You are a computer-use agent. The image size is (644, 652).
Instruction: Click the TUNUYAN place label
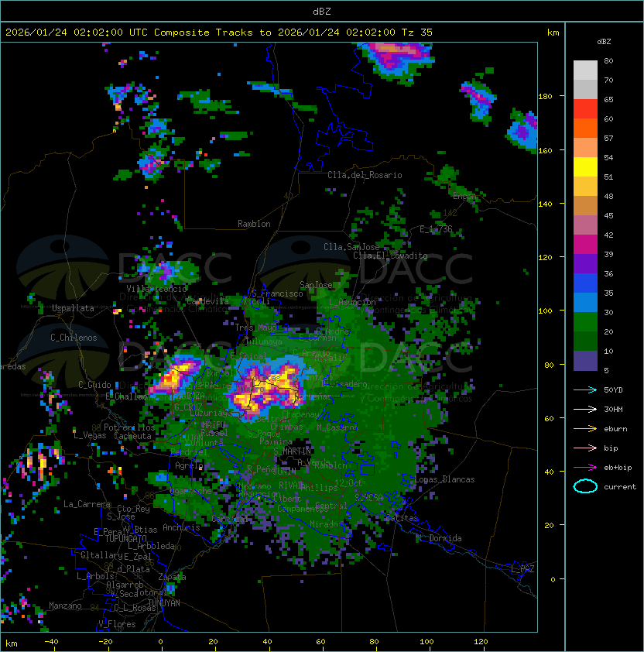pyautogui.click(x=164, y=603)
